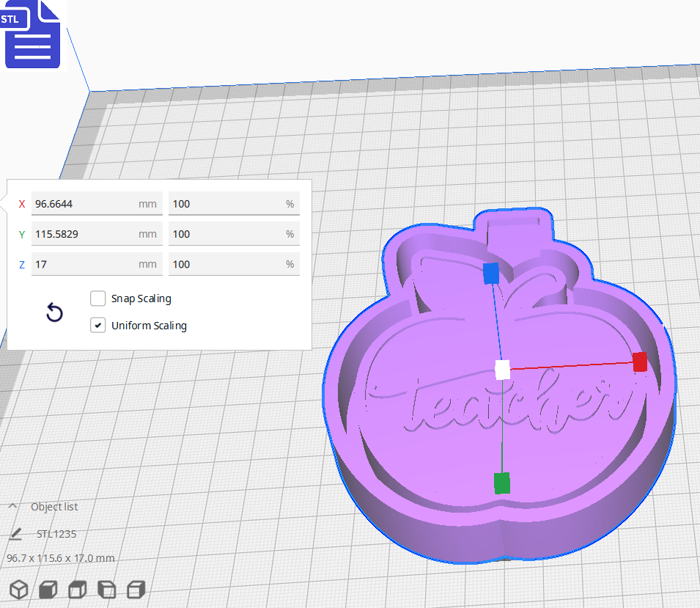Select the Top view cube icon
This screenshot has width=700, height=608.
coord(77,590)
